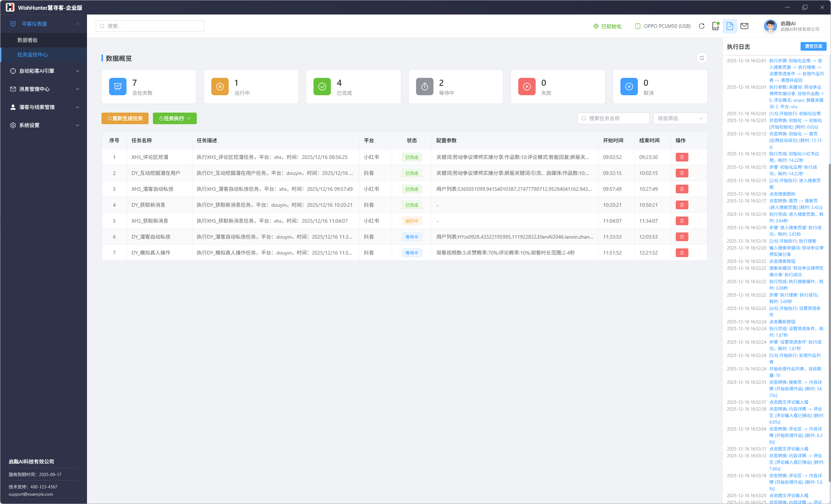Click the 启融AI user avatar

click(x=770, y=26)
